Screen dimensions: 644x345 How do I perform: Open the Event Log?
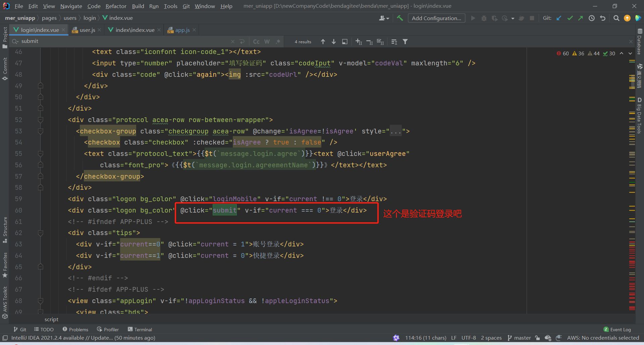tap(617, 330)
